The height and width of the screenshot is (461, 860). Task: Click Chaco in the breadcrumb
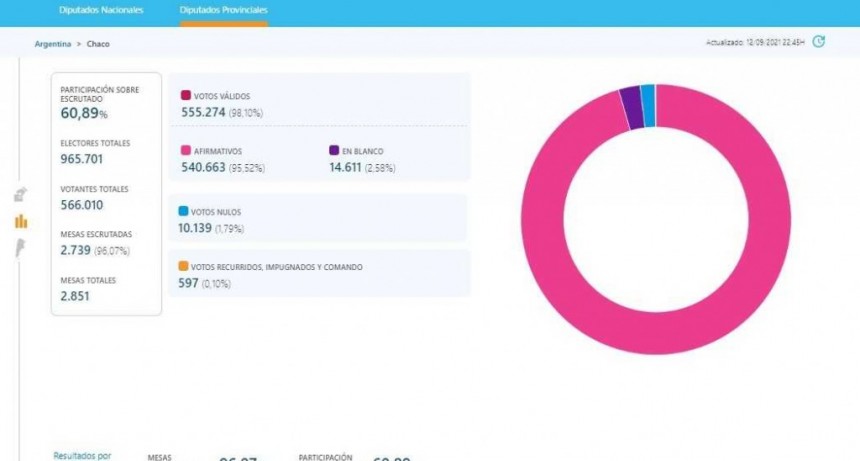click(x=98, y=44)
